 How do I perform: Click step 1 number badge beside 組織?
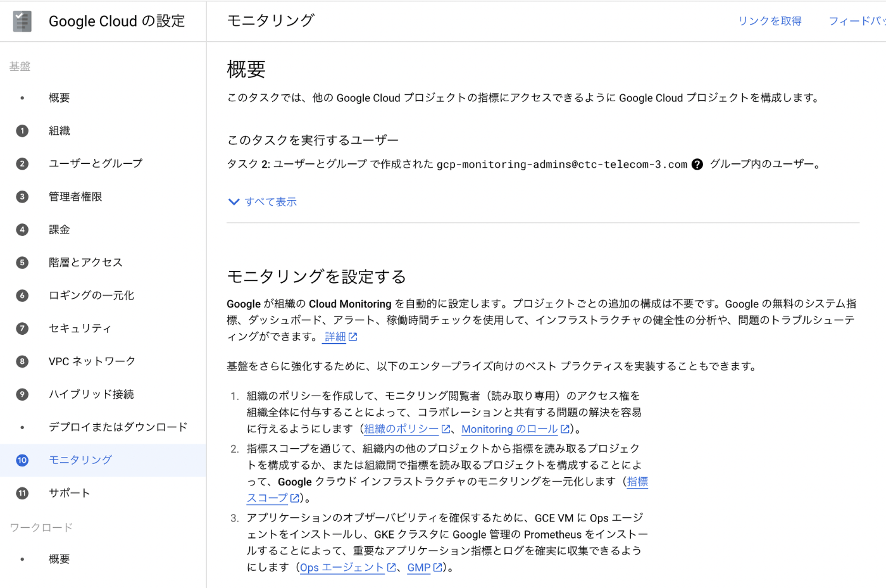click(x=22, y=131)
